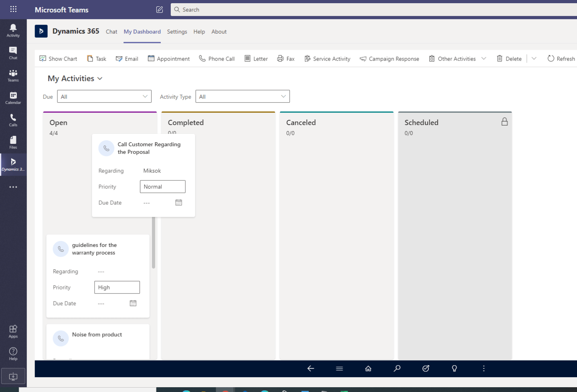Switch to the Settings tab

point(177,32)
